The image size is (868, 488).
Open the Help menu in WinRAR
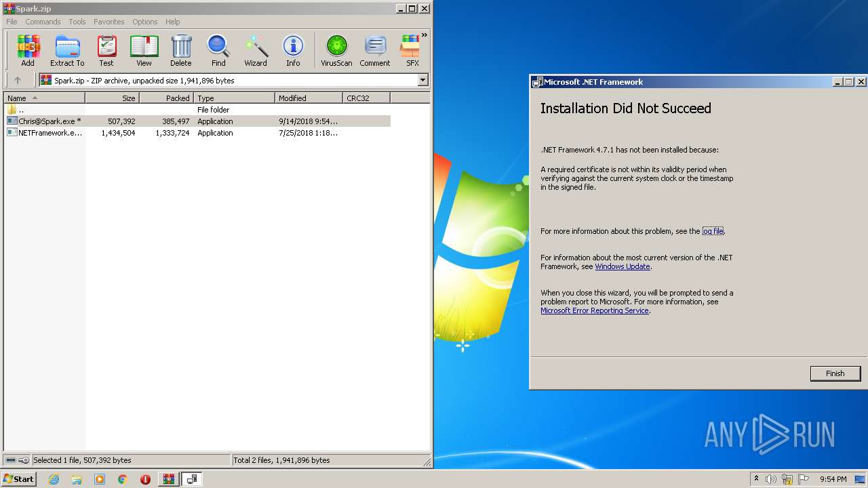(x=173, y=22)
